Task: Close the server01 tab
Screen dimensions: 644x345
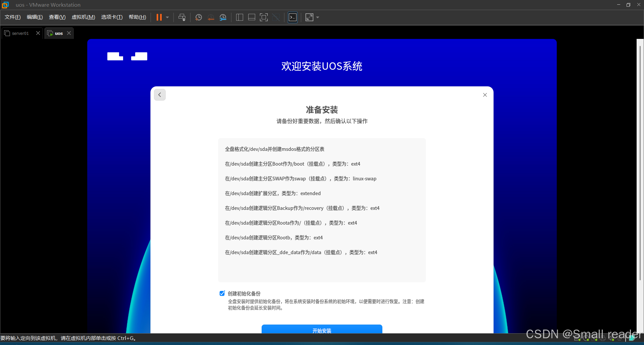Action: (x=38, y=33)
